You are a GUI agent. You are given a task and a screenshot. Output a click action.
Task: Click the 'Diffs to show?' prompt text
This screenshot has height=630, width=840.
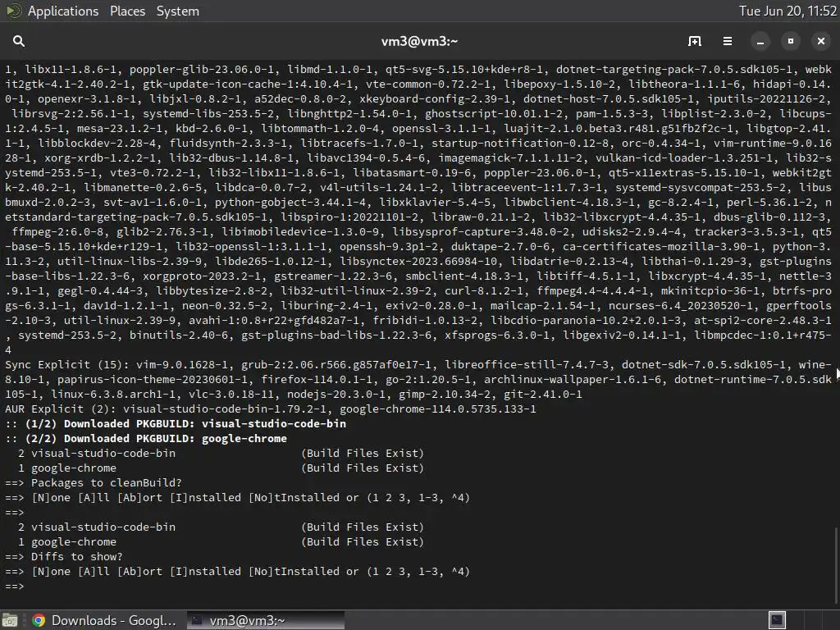click(x=76, y=557)
